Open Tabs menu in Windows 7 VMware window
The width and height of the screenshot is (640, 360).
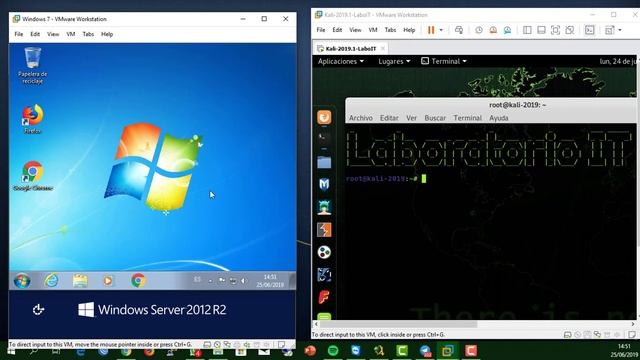[88, 34]
